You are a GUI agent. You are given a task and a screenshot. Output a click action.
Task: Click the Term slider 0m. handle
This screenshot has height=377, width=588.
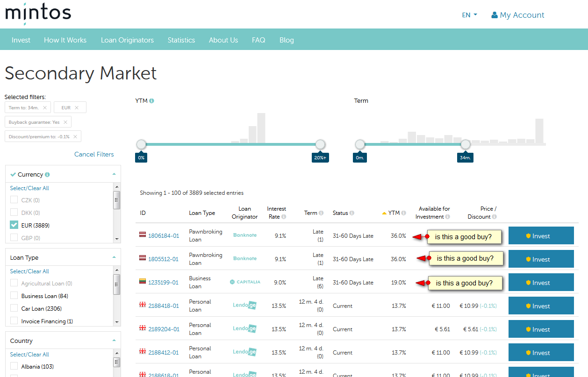(x=359, y=144)
